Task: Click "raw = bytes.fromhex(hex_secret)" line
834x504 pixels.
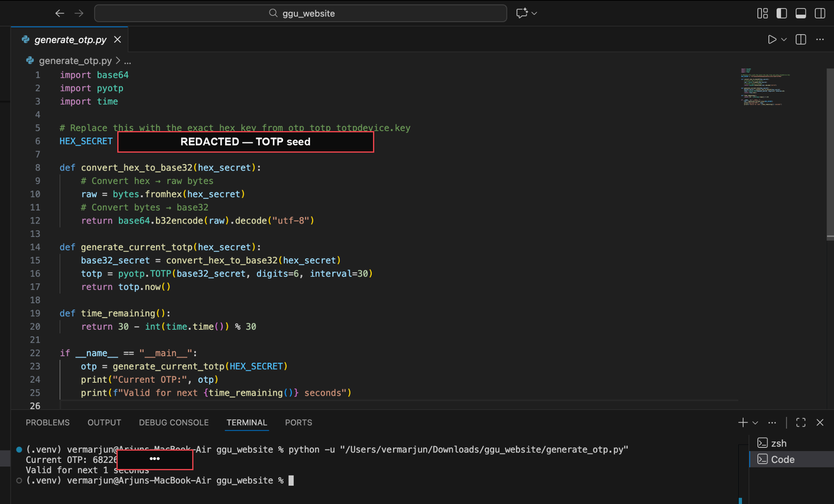Action: coord(163,194)
